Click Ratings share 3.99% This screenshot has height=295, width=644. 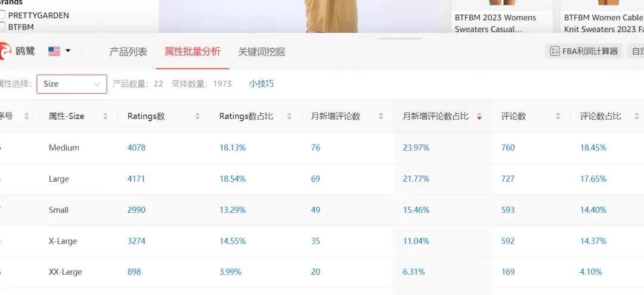(x=230, y=272)
